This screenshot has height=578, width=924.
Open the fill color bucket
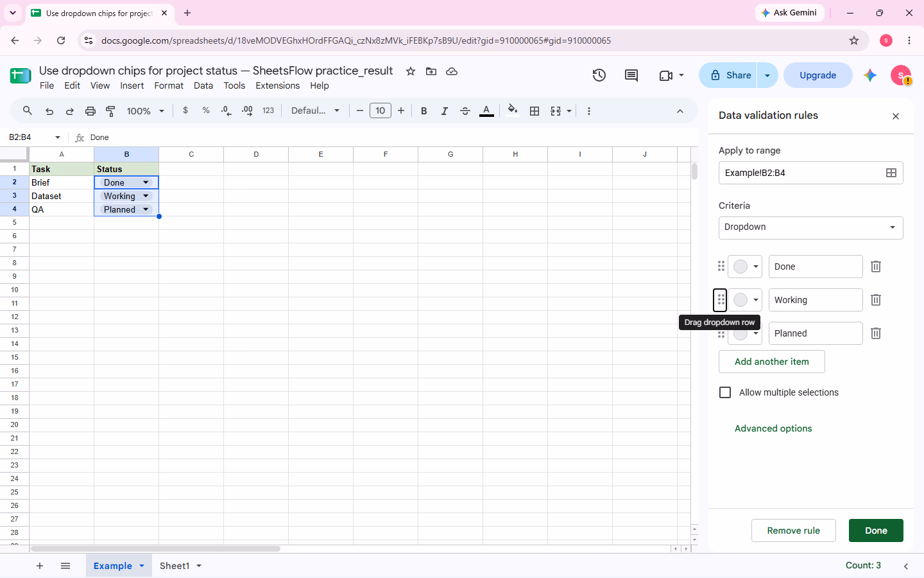(x=513, y=110)
